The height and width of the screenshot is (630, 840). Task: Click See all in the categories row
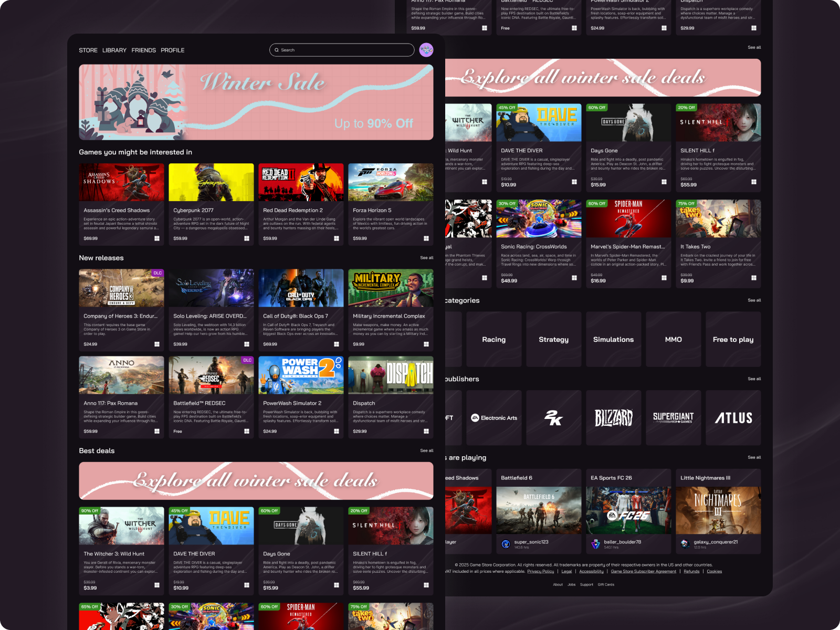754,300
